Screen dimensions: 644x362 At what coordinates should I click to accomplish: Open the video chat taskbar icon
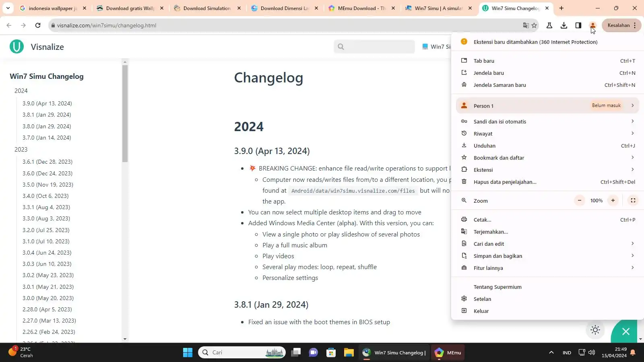pyautogui.click(x=313, y=353)
